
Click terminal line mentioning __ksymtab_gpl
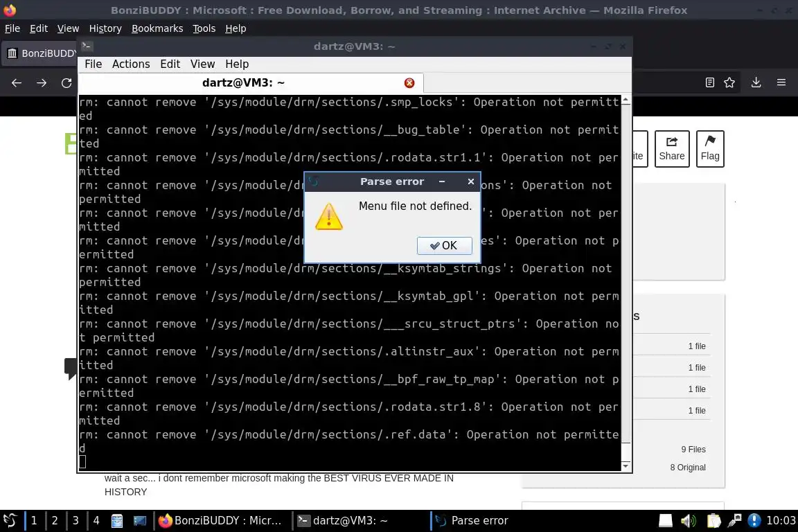coord(349,303)
